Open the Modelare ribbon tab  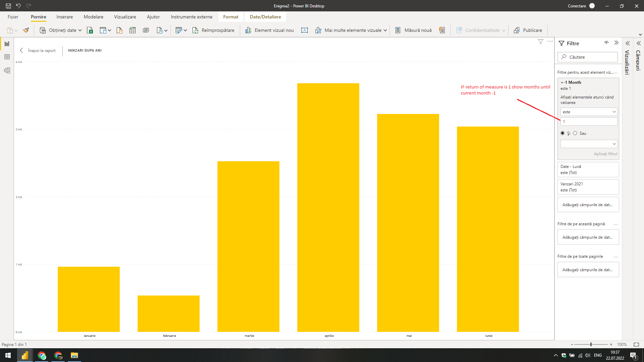coord(94,17)
